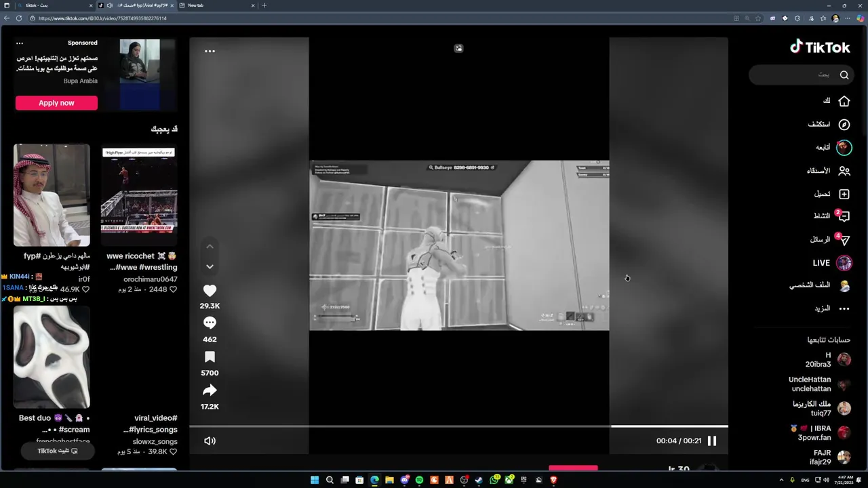
Task: Click the Get TikTok app button
Action: (x=57, y=451)
